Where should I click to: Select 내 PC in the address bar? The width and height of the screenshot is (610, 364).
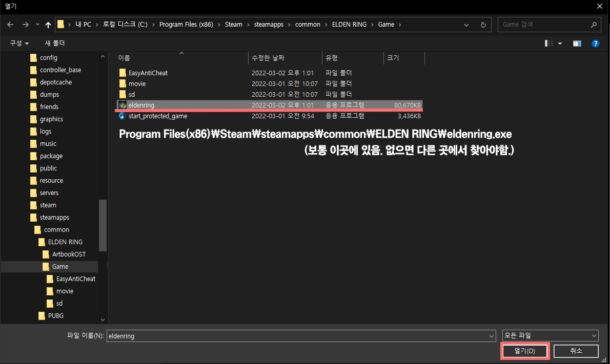[83, 25]
